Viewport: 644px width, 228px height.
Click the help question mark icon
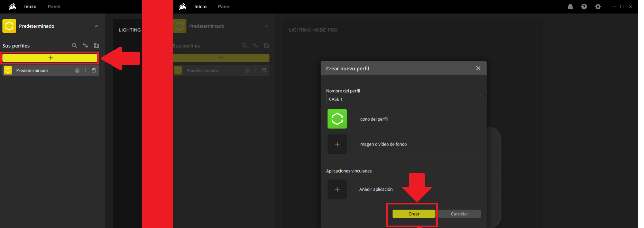584,7
